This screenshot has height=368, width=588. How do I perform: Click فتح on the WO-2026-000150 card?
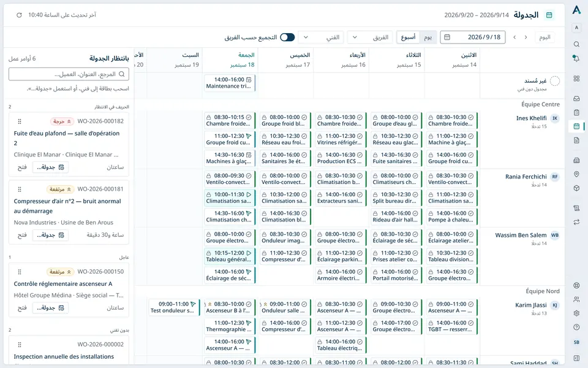coord(22,308)
